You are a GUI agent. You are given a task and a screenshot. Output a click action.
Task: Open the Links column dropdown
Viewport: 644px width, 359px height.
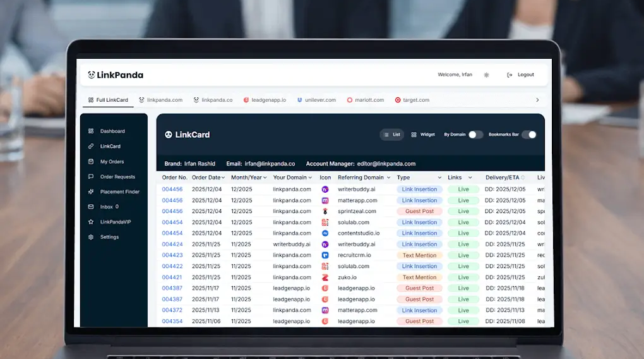click(470, 178)
